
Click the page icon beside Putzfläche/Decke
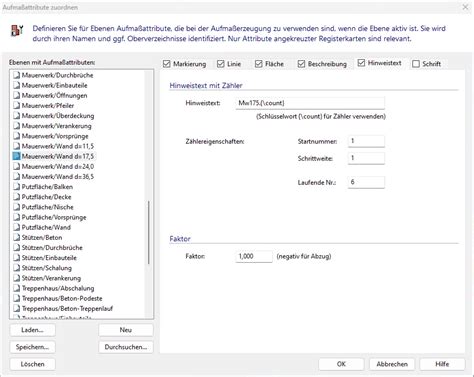16,197
